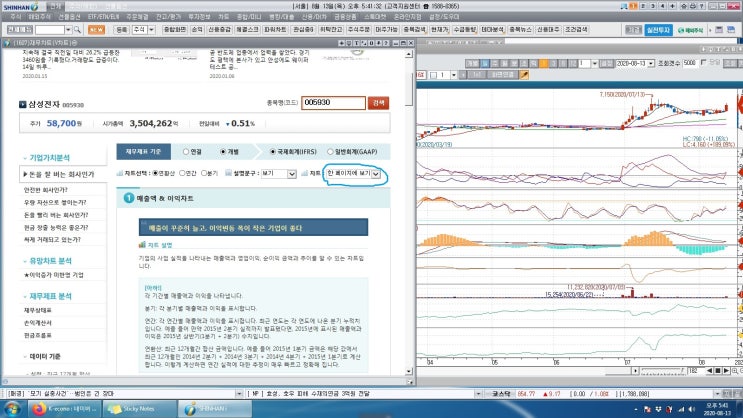Open Sticky Notes taskbar item
The image size is (743, 418).
[138, 409]
